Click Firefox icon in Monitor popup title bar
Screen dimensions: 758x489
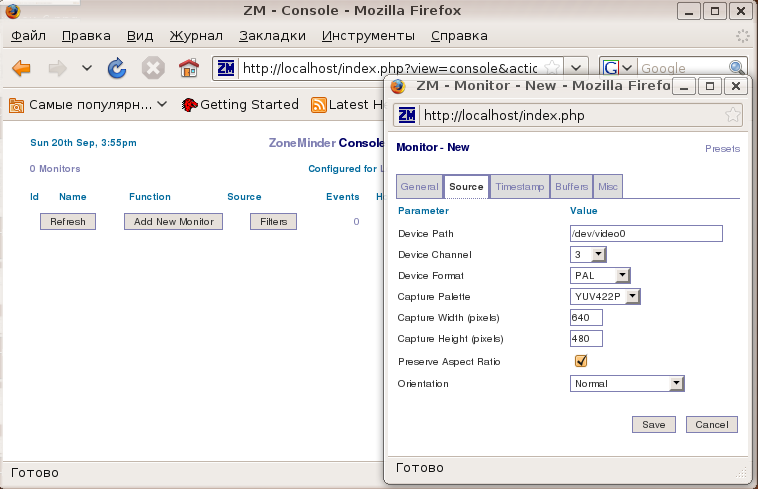pos(398,86)
